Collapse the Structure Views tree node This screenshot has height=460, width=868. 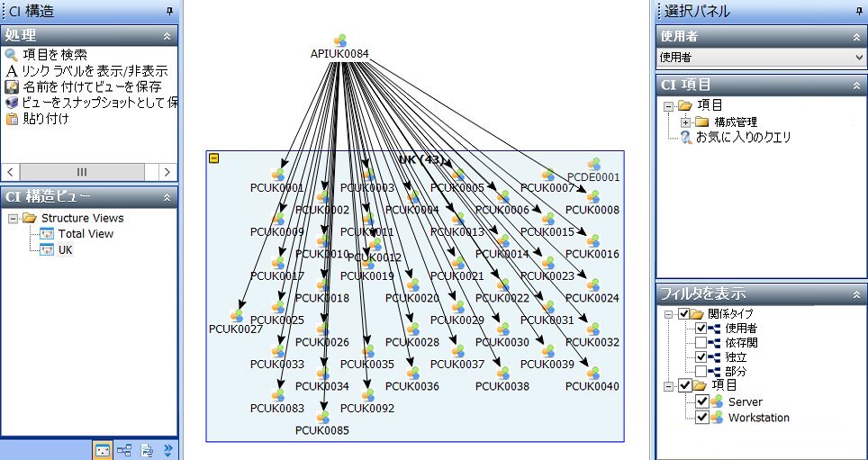click(13, 219)
